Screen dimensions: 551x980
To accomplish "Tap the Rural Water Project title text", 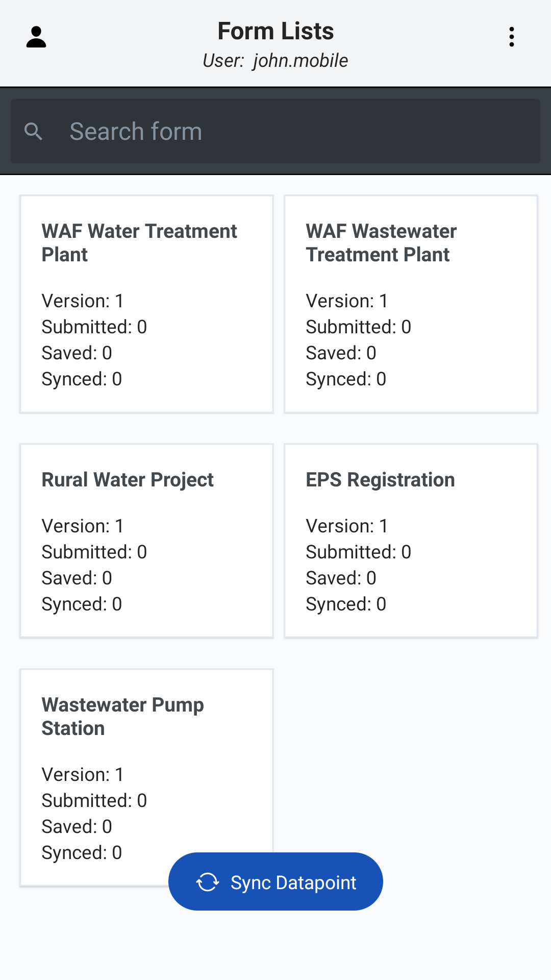I will (128, 480).
